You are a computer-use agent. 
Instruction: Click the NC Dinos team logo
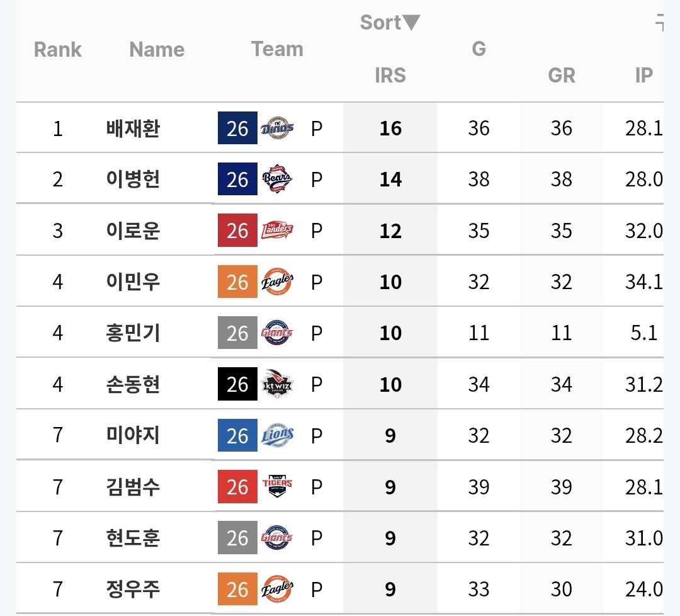point(277,128)
